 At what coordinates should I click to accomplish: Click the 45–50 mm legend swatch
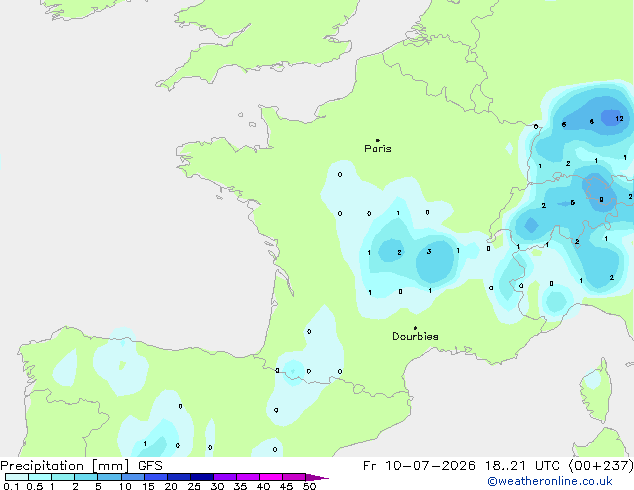[x=294, y=477]
